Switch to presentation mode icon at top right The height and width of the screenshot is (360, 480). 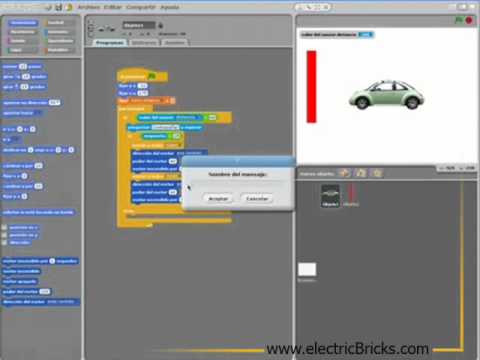473,7
